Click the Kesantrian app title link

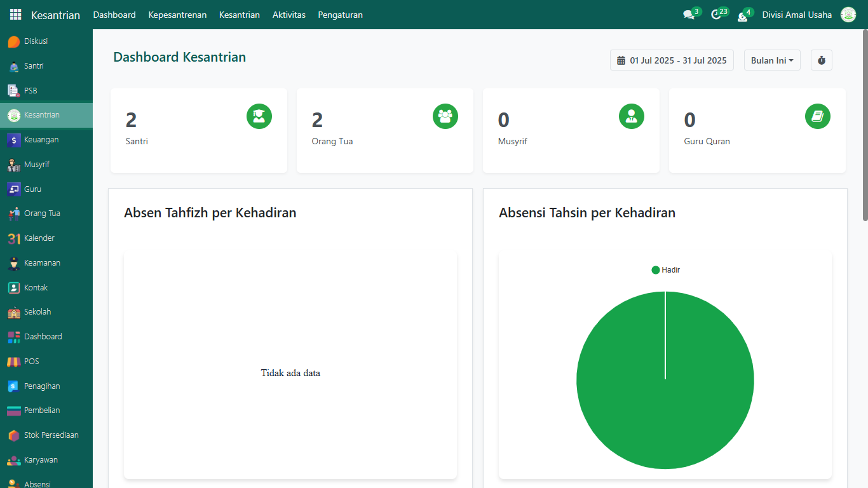pos(55,15)
